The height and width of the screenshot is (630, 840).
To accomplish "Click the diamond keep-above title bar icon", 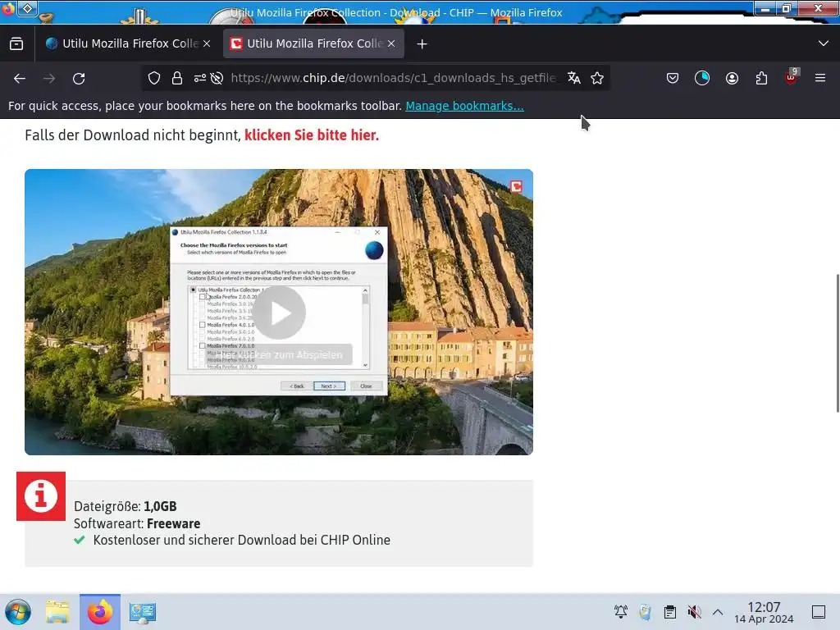I will [x=27, y=8].
